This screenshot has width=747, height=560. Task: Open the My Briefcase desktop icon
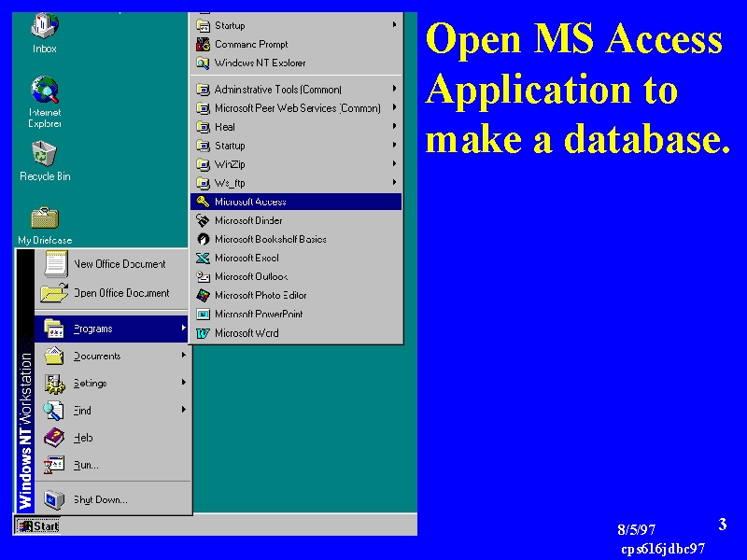click(x=44, y=226)
